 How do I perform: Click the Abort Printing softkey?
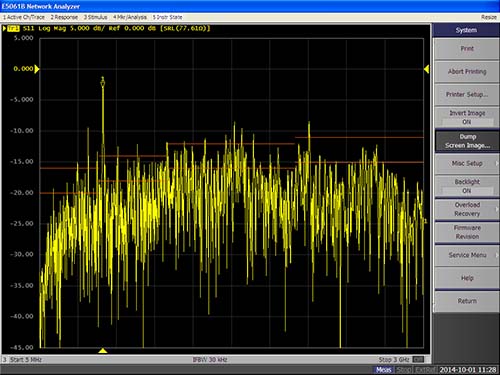467,72
